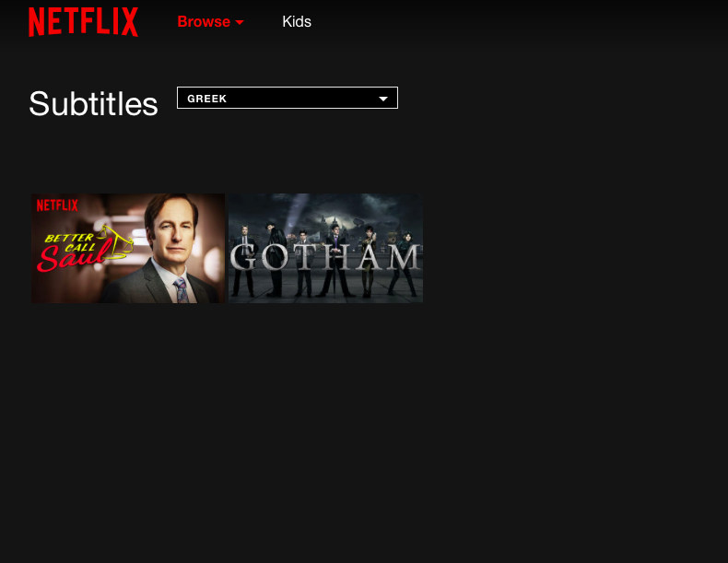
Task: Click the Subtitles page heading
Action: pos(93,103)
